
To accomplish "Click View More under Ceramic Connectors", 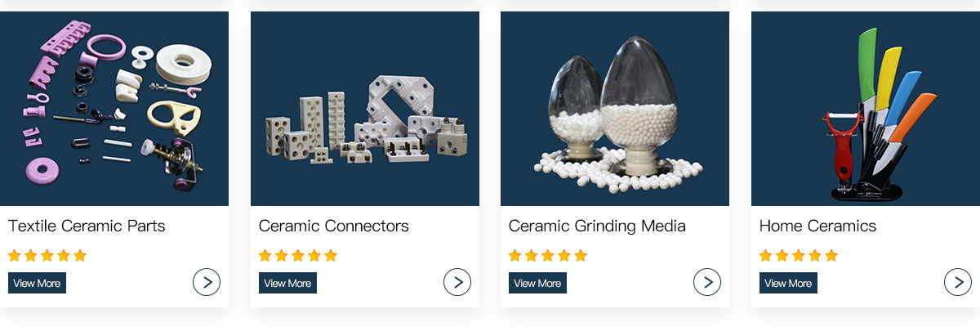I will pos(287,283).
